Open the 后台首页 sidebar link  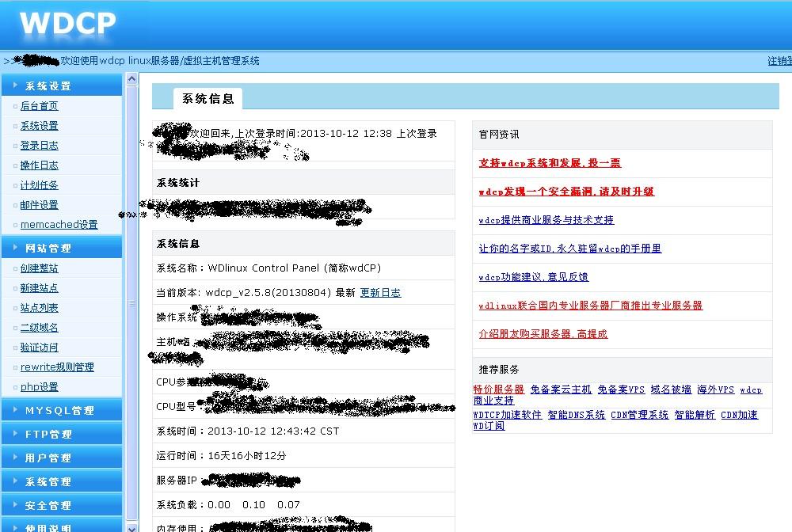click(39, 106)
